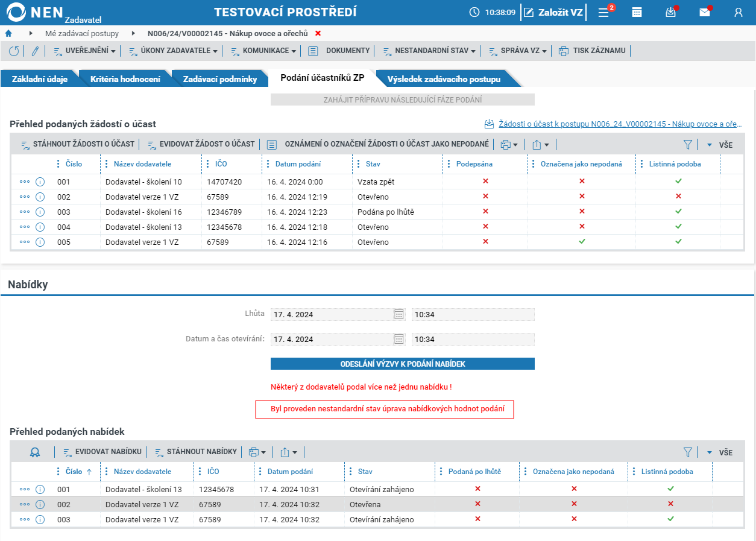The image size is (756, 541).
Task: Expand the Úkony zadavatele menu
Action: [173, 51]
